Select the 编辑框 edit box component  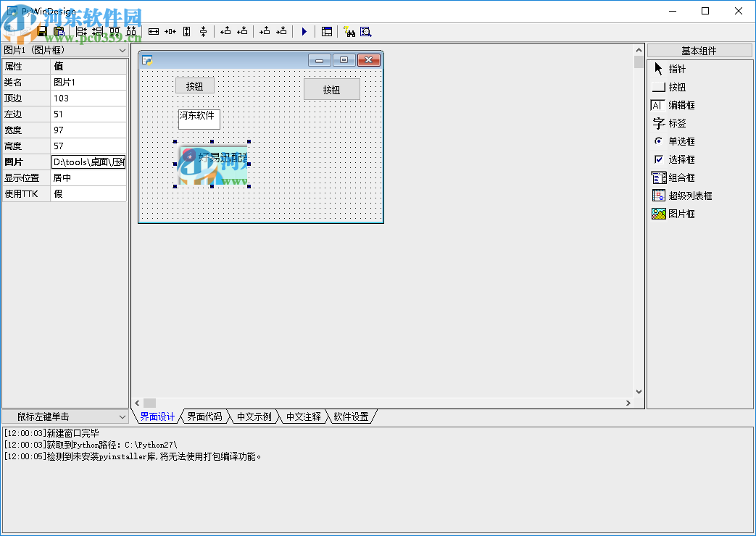tap(673, 105)
